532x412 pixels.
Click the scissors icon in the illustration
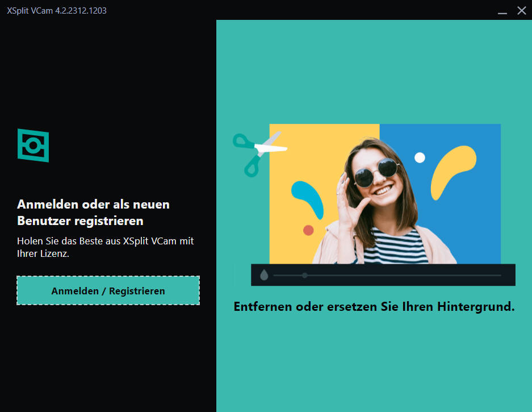tap(258, 152)
